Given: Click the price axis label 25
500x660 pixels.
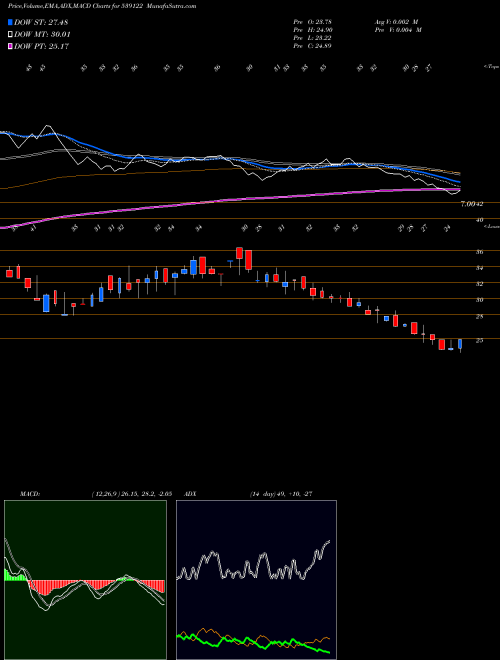Looking at the screenshot, I should click(479, 340).
